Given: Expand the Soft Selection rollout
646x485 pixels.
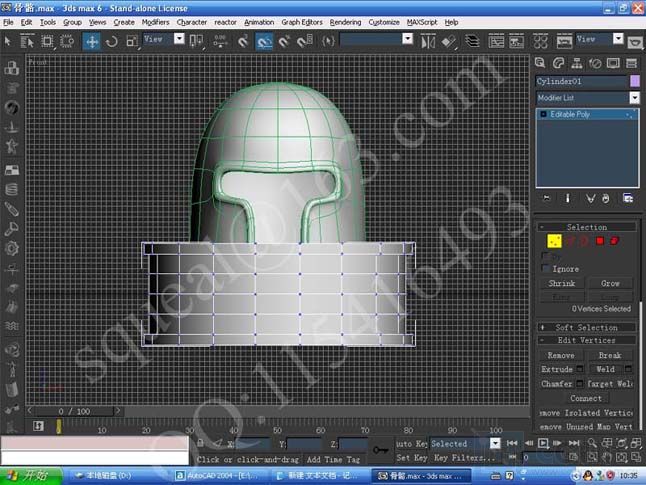Looking at the screenshot, I should pos(586,328).
